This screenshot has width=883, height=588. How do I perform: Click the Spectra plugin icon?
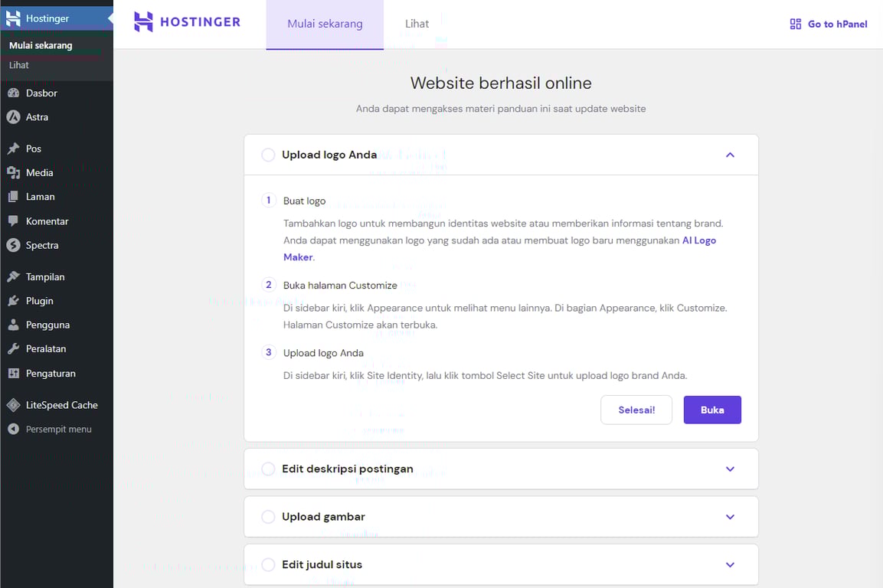11,245
